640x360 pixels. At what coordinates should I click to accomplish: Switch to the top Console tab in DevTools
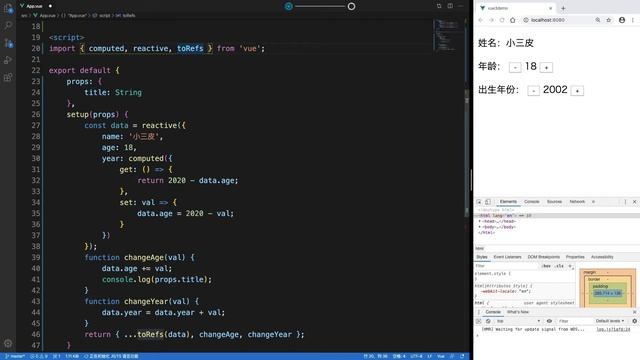click(x=531, y=202)
